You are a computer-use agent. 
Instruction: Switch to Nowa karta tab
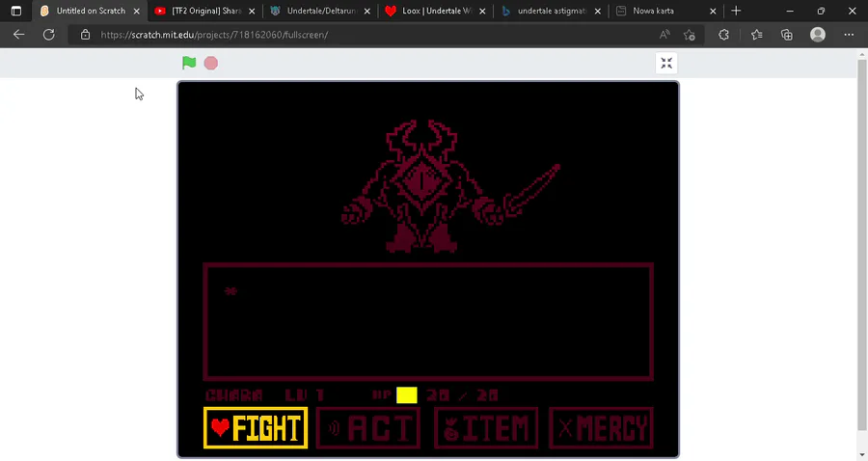(x=666, y=11)
